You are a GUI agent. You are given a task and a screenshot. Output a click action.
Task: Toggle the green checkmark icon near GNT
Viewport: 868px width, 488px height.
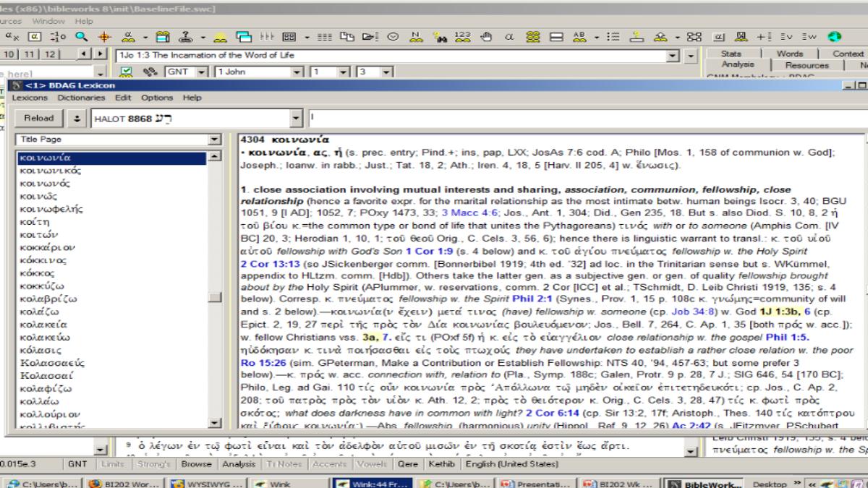coord(127,72)
